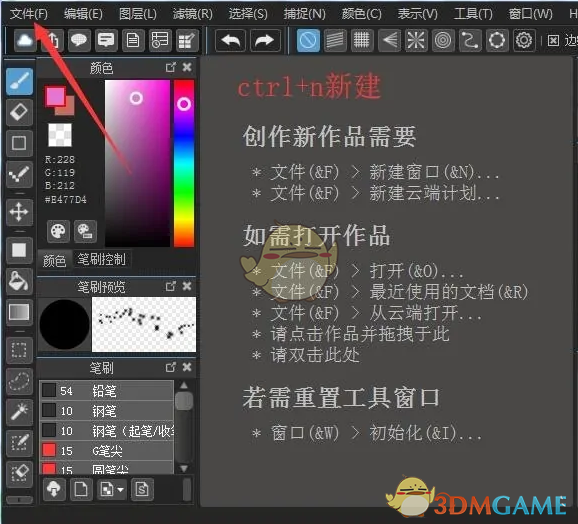Open the 滤镜(R) menu

pos(193,14)
